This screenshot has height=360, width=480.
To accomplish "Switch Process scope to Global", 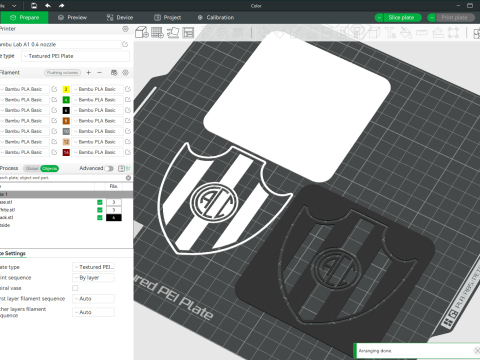I will [32, 168].
